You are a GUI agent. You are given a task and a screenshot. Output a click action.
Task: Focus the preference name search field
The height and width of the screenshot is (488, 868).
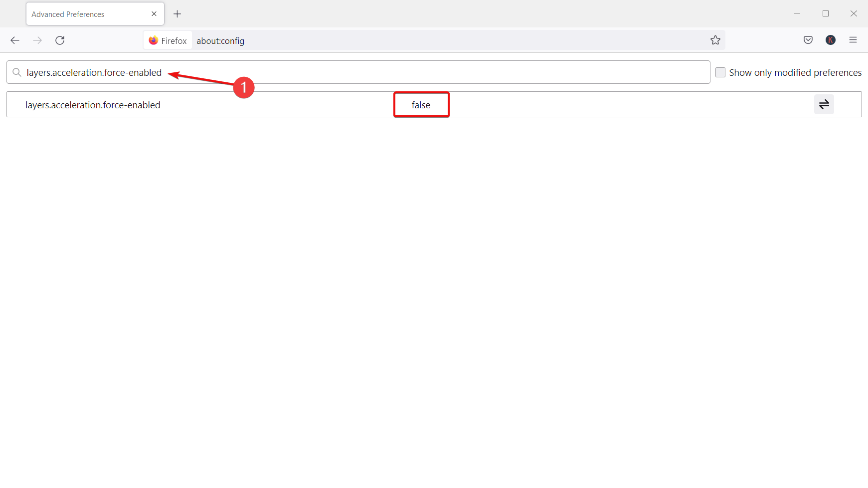pyautogui.click(x=358, y=72)
